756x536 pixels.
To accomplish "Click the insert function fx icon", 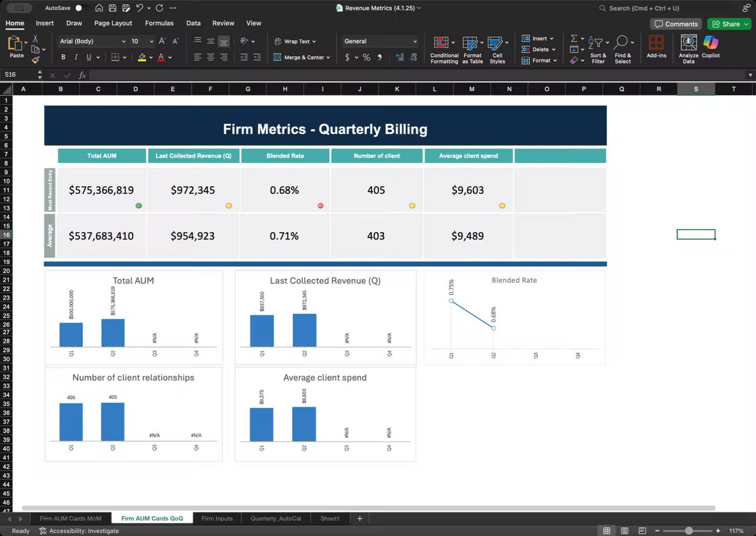I will [x=83, y=75].
